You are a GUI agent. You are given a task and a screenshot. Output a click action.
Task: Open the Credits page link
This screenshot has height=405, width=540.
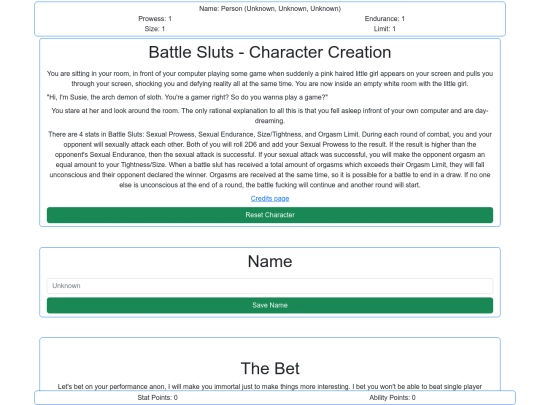coord(270,198)
